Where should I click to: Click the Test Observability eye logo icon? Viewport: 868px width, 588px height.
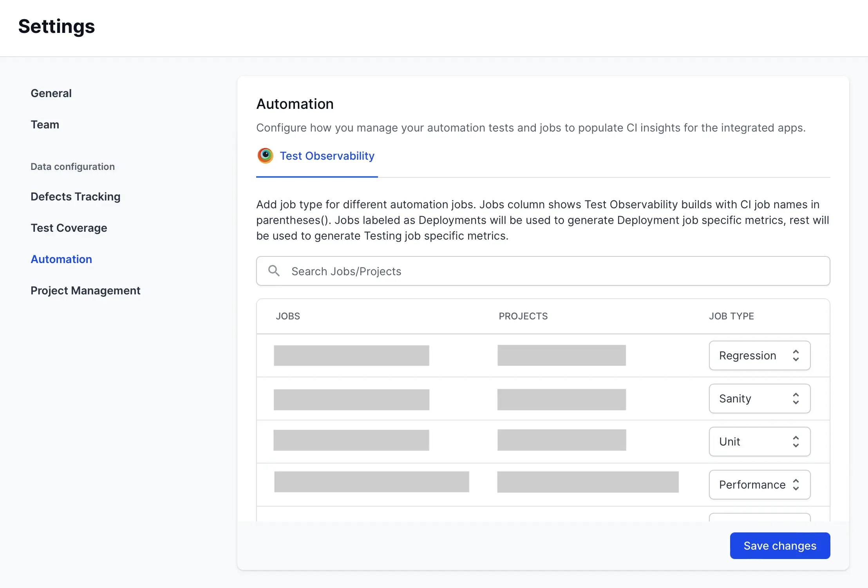[x=265, y=155]
